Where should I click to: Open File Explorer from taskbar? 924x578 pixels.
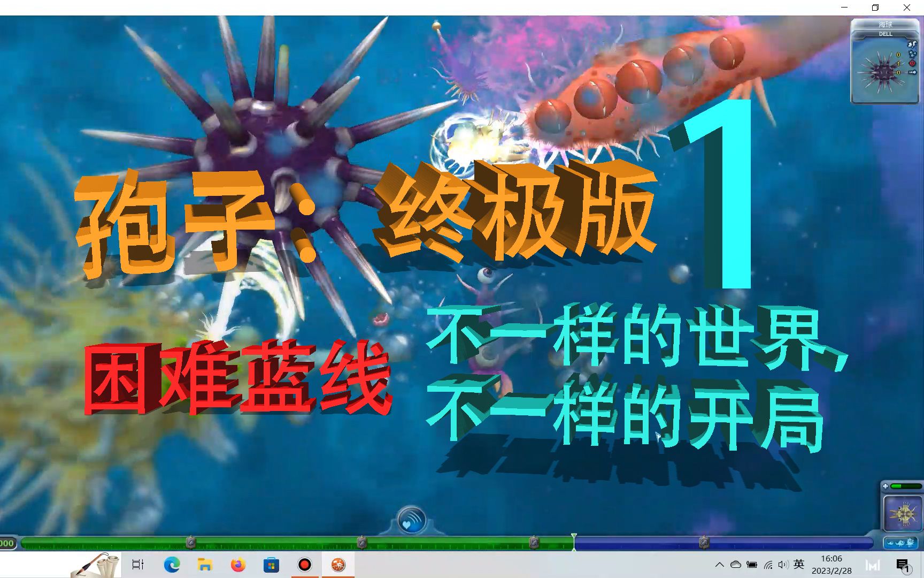[205, 565]
